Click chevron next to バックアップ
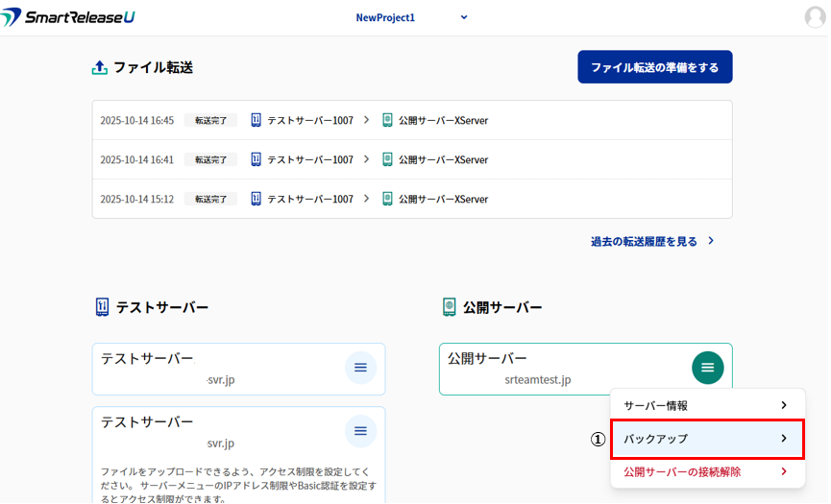This screenshot has width=831, height=504. 784,439
